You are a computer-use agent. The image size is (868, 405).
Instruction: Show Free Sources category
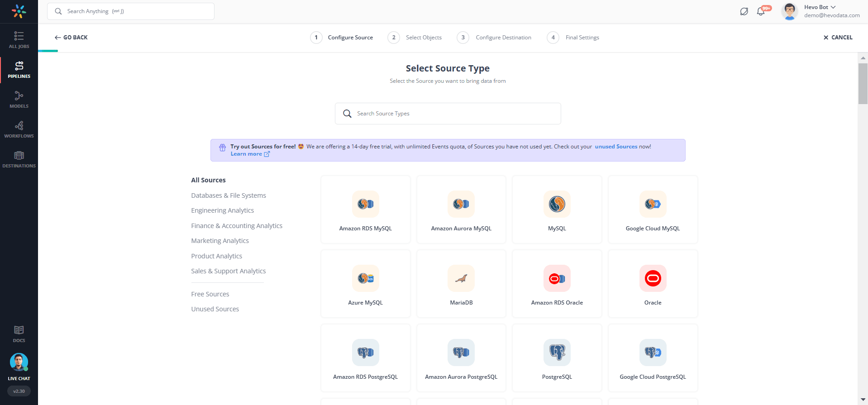pos(210,294)
